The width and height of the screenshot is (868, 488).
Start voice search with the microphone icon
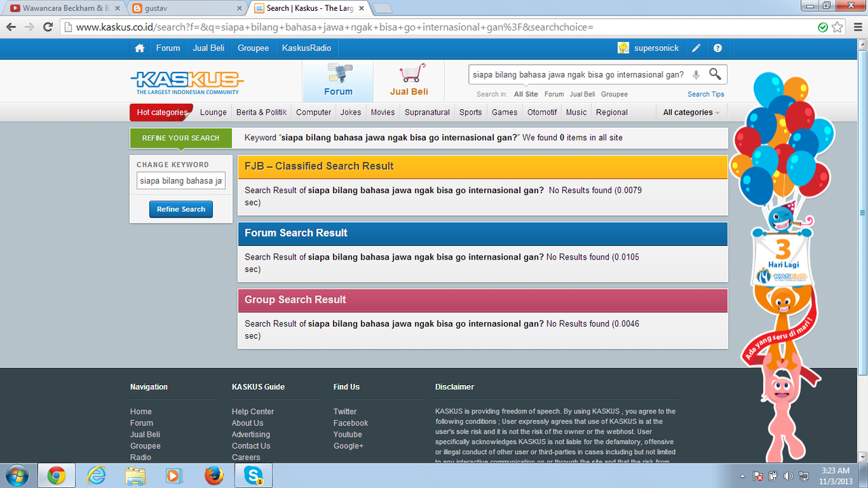pos(695,75)
